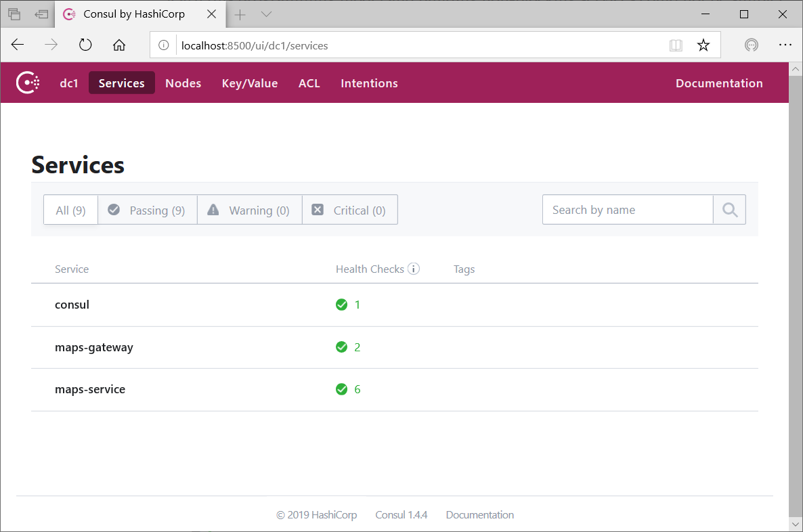The height and width of the screenshot is (532, 803).
Task: Filter services by Critical (0)
Action: [x=349, y=210]
